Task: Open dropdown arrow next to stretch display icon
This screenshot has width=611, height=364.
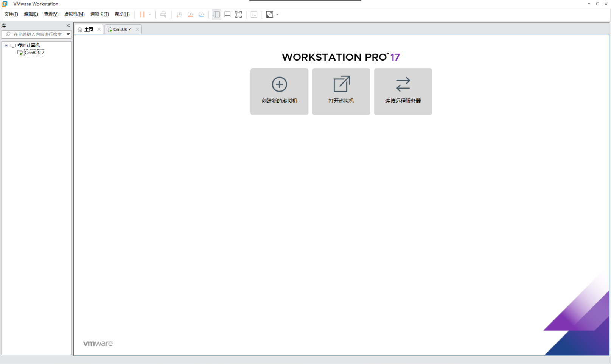Action: pyautogui.click(x=277, y=14)
